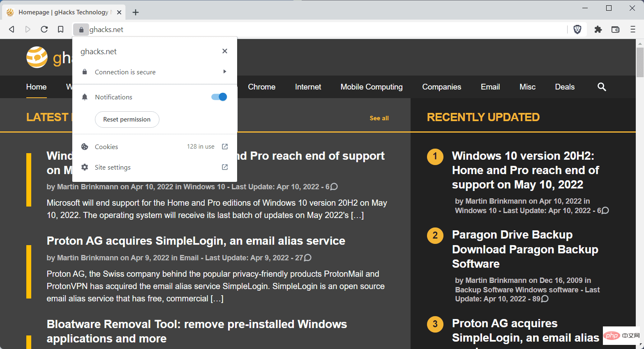The width and height of the screenshot is (644, 349).
Task: Click the back navigation arrow
Action: [x=12, y=29]
